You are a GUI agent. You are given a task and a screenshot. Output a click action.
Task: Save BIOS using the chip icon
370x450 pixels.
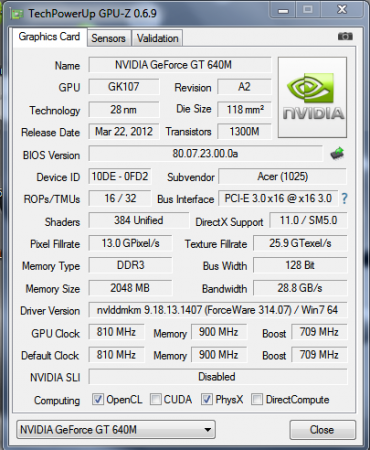(337, 154)
